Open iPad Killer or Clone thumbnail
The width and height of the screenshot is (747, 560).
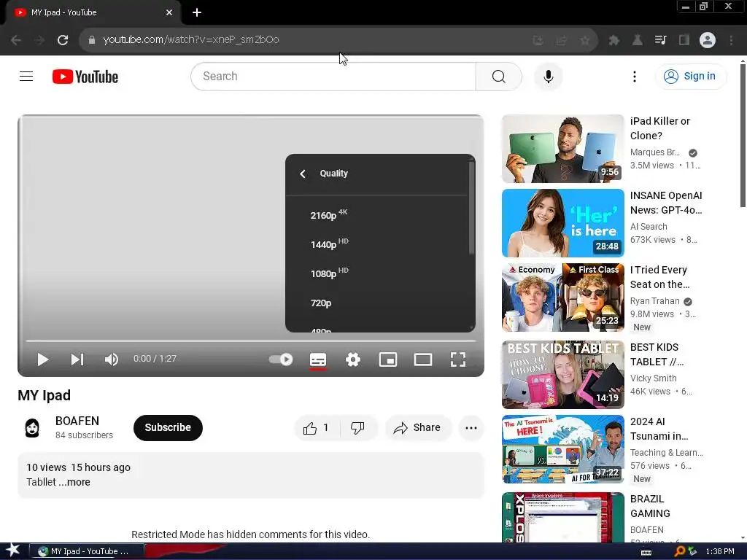[562, 149]
